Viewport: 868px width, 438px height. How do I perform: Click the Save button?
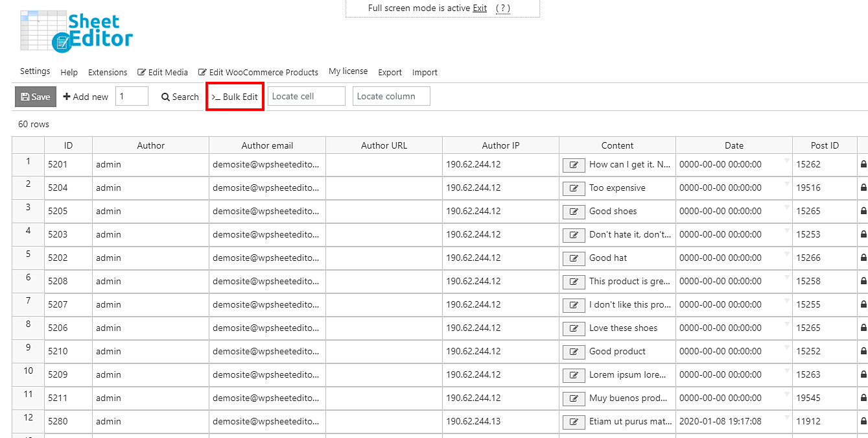point(36,97)
